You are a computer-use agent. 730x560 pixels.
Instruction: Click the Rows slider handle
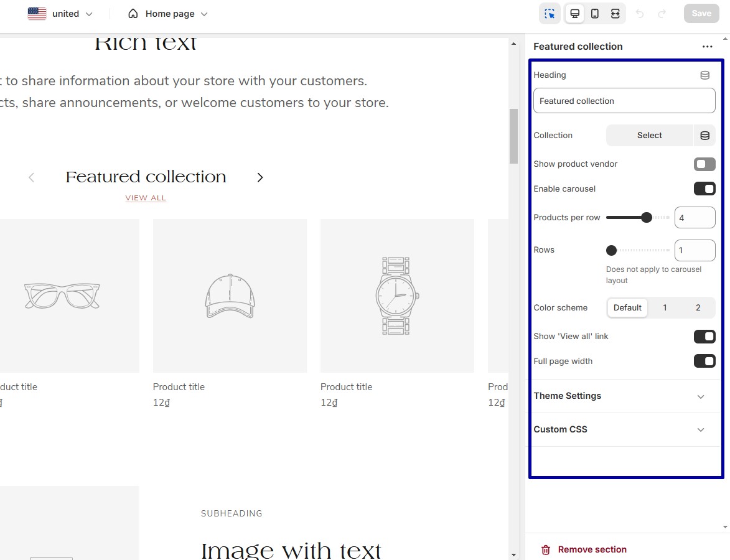(x=611, y=250)
